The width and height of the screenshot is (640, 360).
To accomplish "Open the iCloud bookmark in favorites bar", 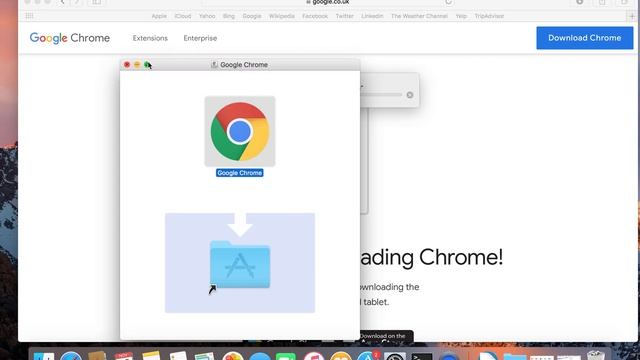I will 183,16.
